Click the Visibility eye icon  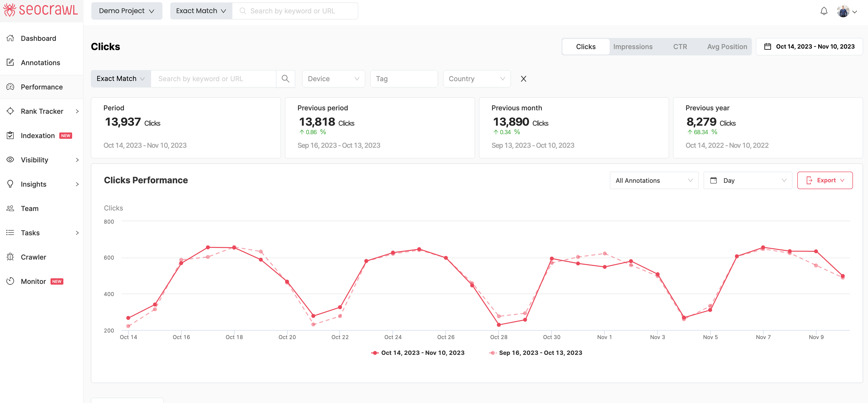point(10,159)
